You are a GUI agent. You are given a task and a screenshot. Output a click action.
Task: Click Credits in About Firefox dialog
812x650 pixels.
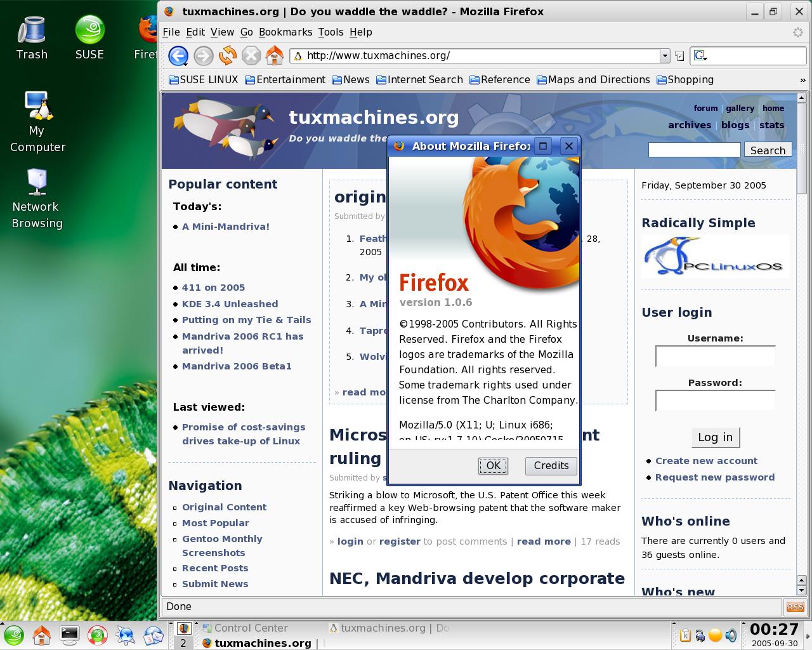(x=551, y=465)
